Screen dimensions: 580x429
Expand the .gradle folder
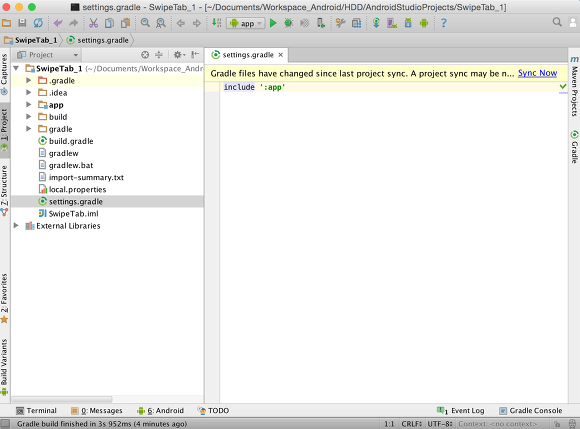click(x=28, y=80)
